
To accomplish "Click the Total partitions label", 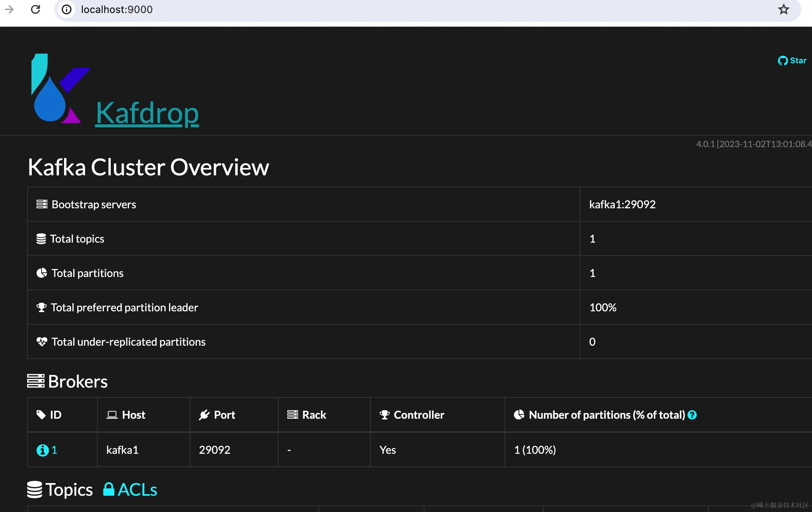I will point(88,273).
